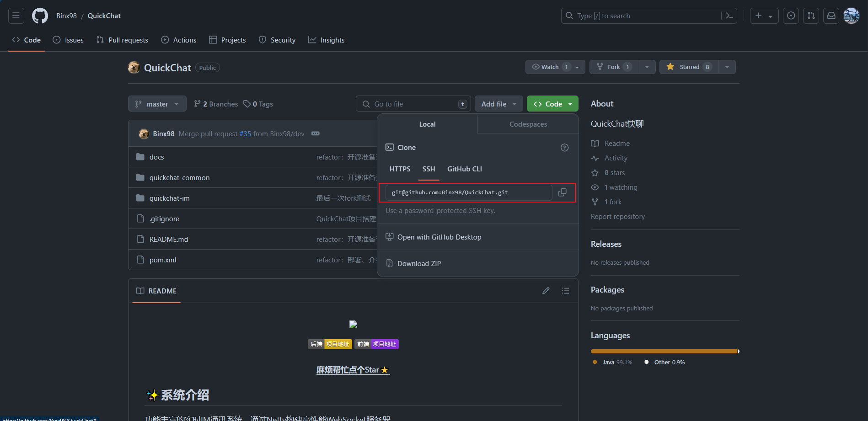This screenshot has width=868, height=421.
Task: Open pull request #35 link
Action: tap(245, 133)
